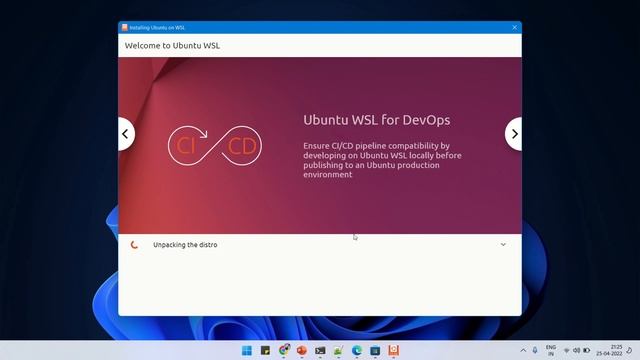Open the ENG IN language switcher
Viewport: 640px width, 360px height.
point(551,350)
